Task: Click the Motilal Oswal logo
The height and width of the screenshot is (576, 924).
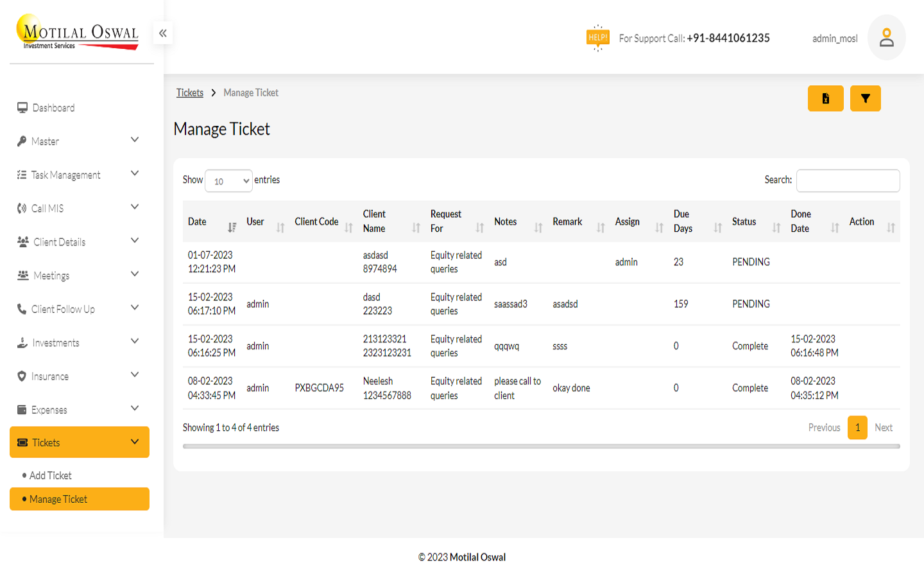Action: tap(78, 31)
